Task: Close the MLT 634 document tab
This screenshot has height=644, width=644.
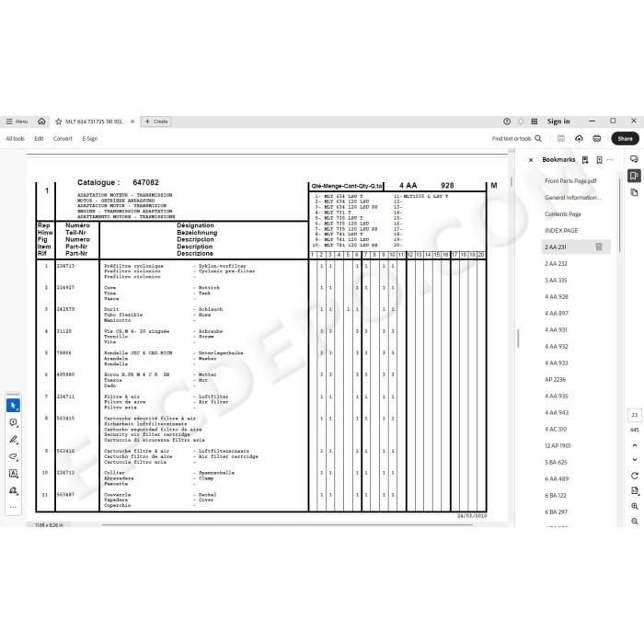Action: [x=132, y=121]
